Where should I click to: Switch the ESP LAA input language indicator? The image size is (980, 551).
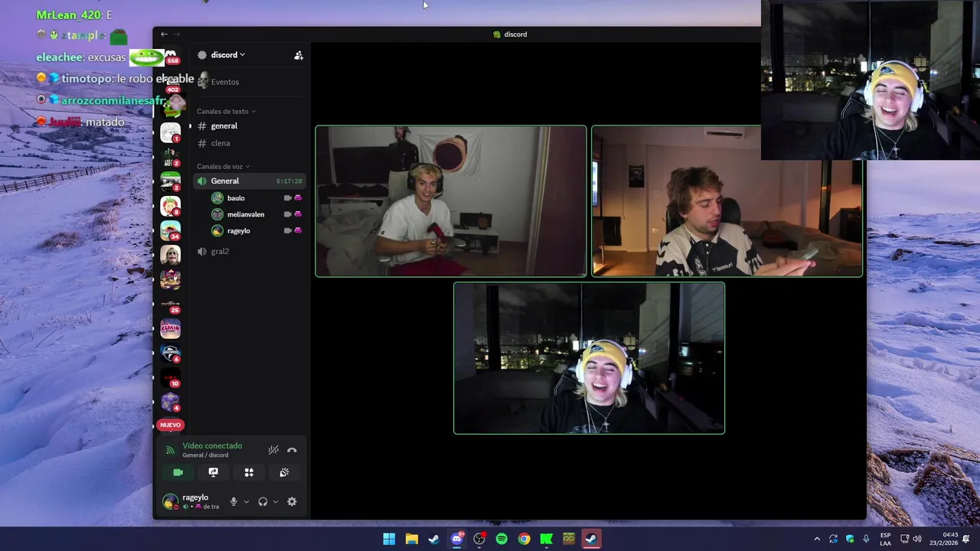(885, 539)
